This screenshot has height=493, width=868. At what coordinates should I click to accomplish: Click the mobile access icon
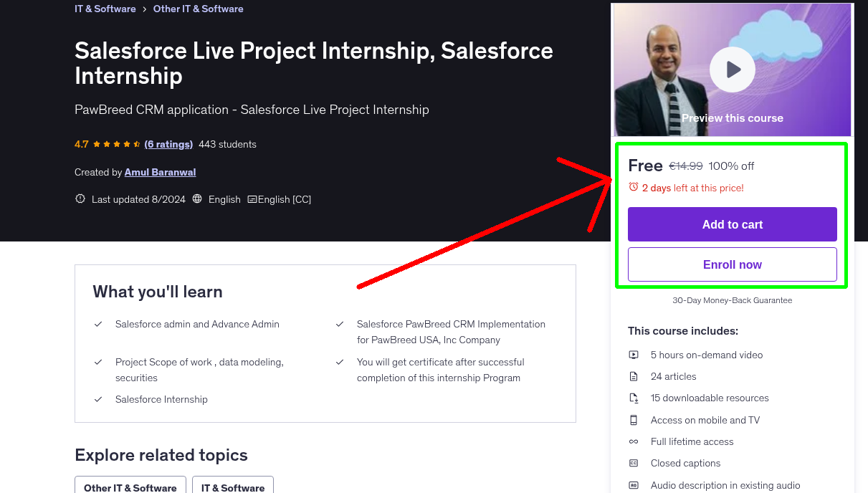click(634, 420)
